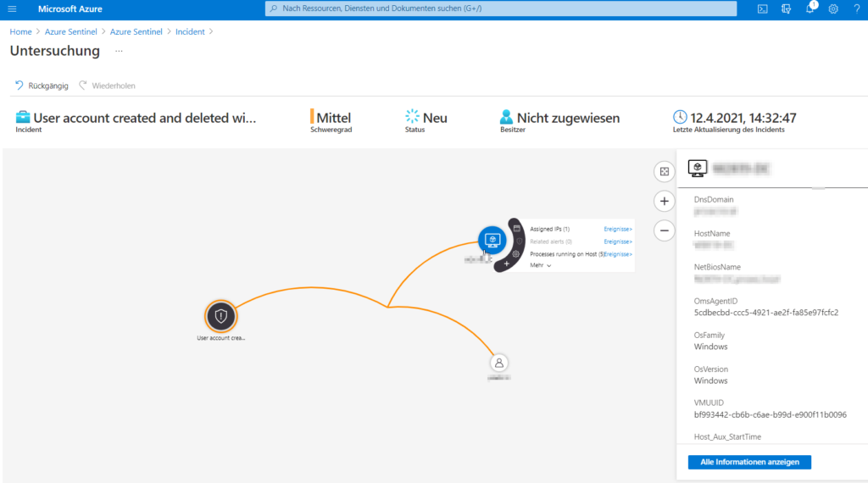
Task: Click 'Alle Informationen anzeigen' button
Action: 749,462
